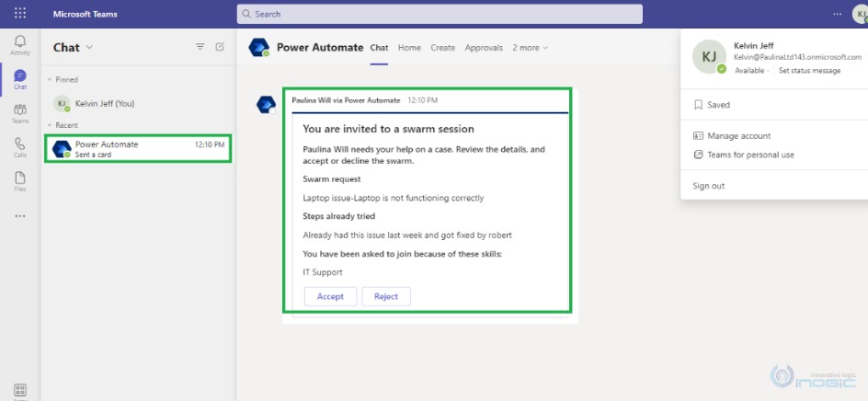Start a new chat with compose icon
Image resolution: width=868 pixels, height=401 pixels.
(220, 47)
